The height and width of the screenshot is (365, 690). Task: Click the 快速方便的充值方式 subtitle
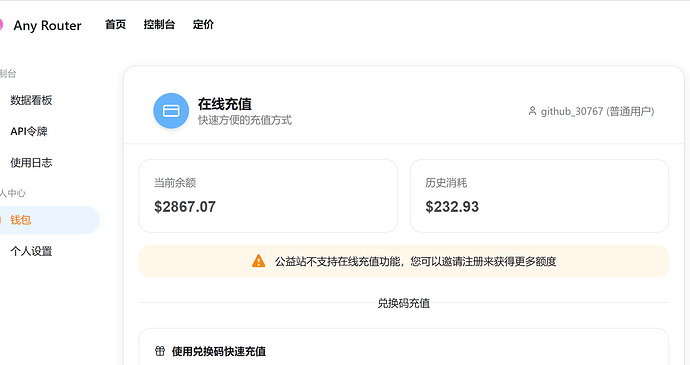[245, 120]
